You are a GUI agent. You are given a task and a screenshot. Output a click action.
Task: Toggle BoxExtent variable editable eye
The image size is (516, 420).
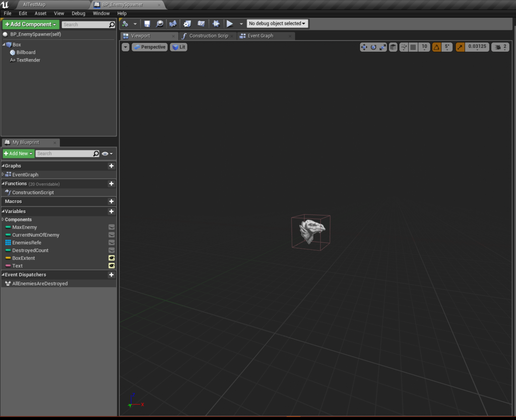tap(111, 258)
